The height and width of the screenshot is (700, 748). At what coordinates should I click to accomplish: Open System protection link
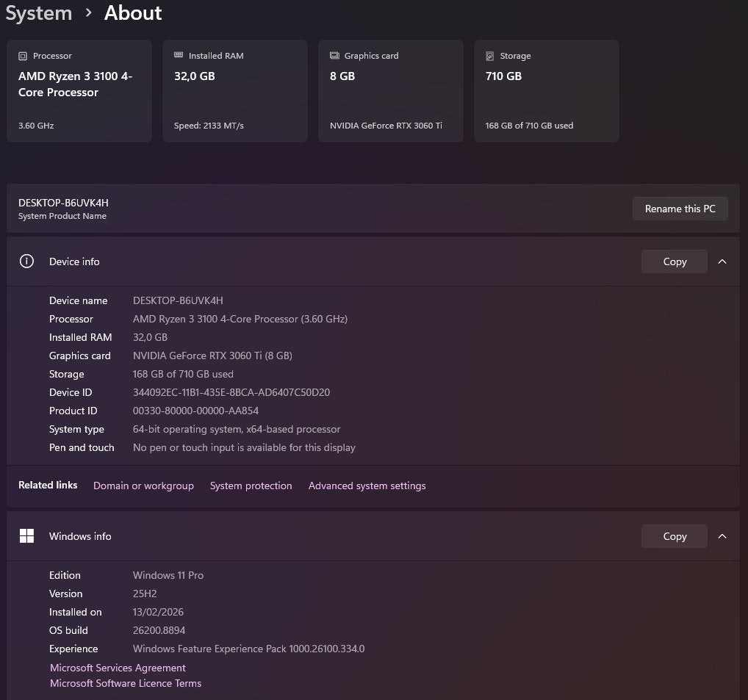point(251,486)
